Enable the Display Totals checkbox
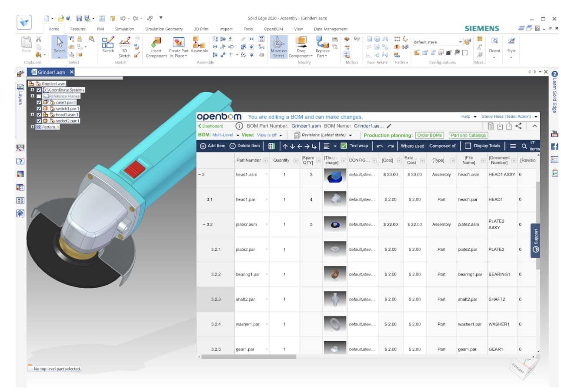This screenshot has width=561, height=392. [468, 146]
